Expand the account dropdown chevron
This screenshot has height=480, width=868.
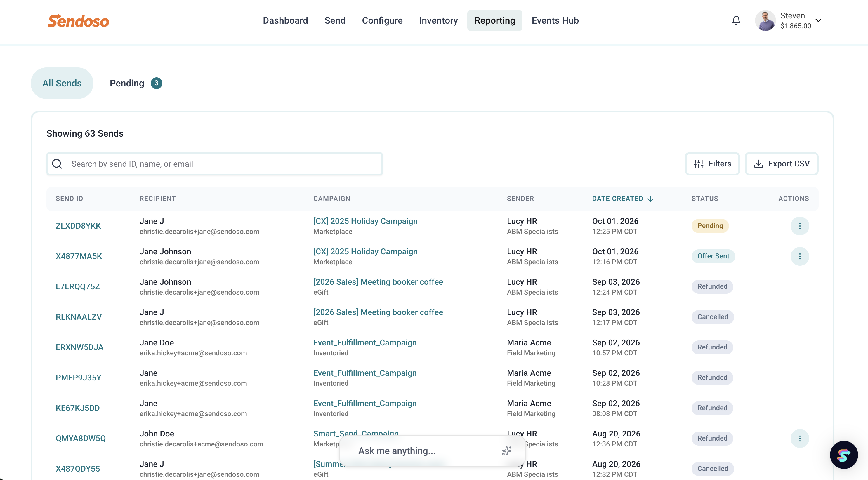[818, 20]
